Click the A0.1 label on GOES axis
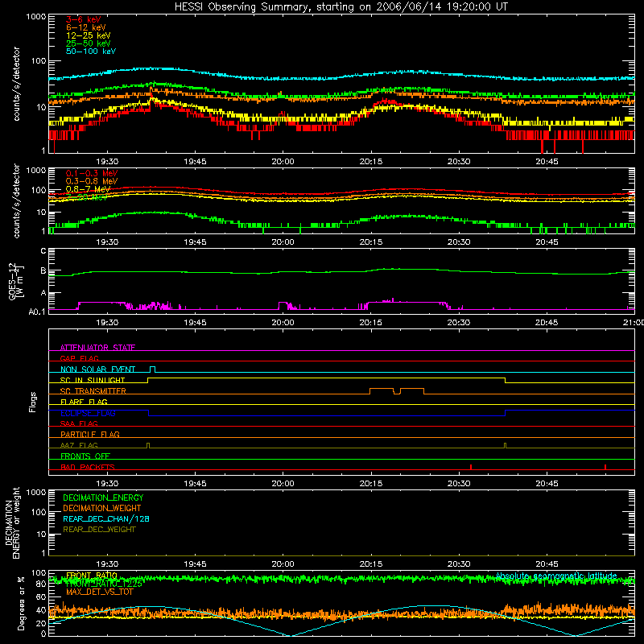Viewport: 644px width, 644px height. tap(37, 312)
